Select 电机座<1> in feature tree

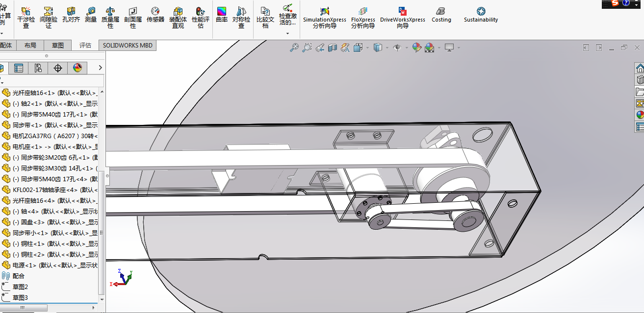click(49, 146)
